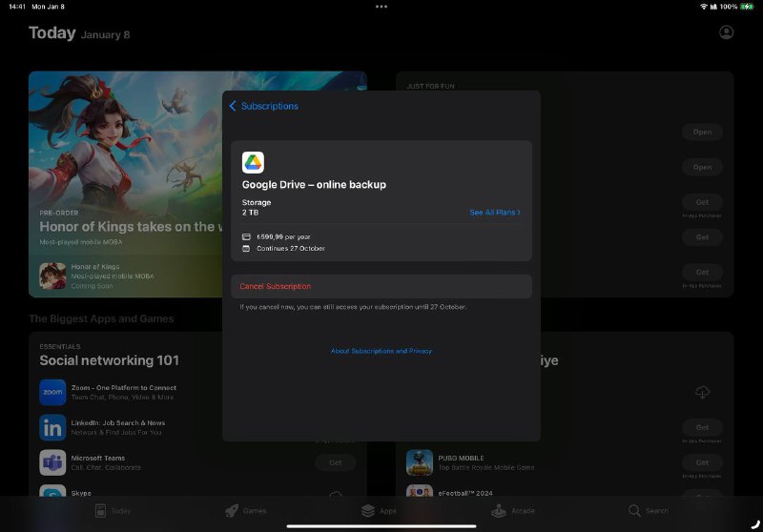This screenshot has height=532, width=763.
Task: Go back to Subscriptions list
Action: pyautogui.click(x=263, y=106)
